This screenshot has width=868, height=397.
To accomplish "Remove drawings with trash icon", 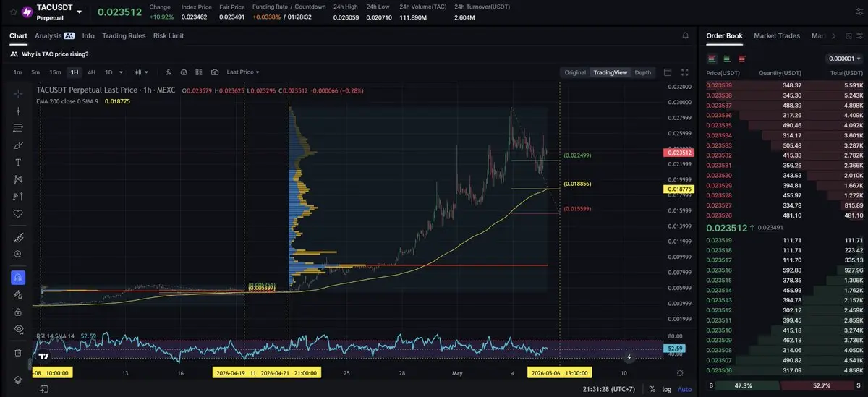I will (x=18, y=352).
